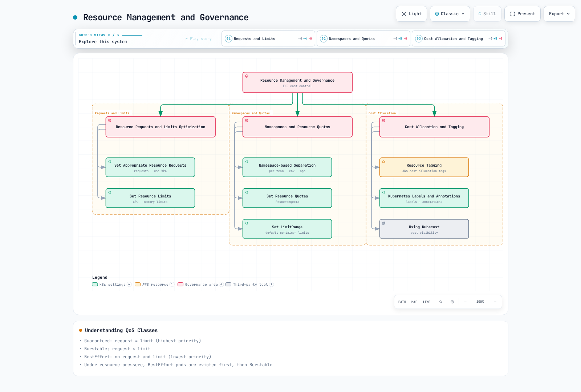Click the shield icon on the Cost Allocation and Tagging node
This screenshot has width=581, height=392.
tap(383, 121)
